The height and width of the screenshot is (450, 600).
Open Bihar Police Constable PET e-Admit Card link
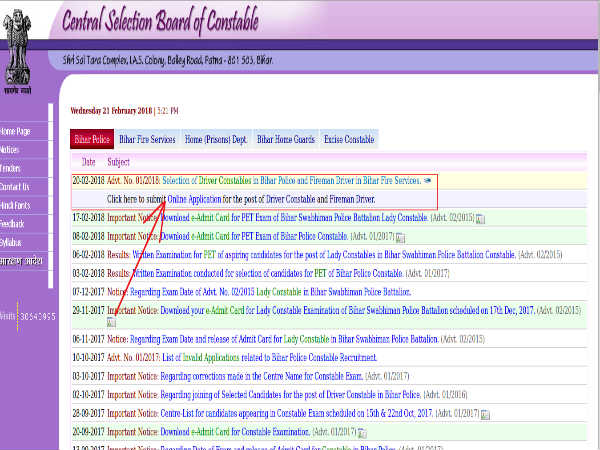pos(254,236)
